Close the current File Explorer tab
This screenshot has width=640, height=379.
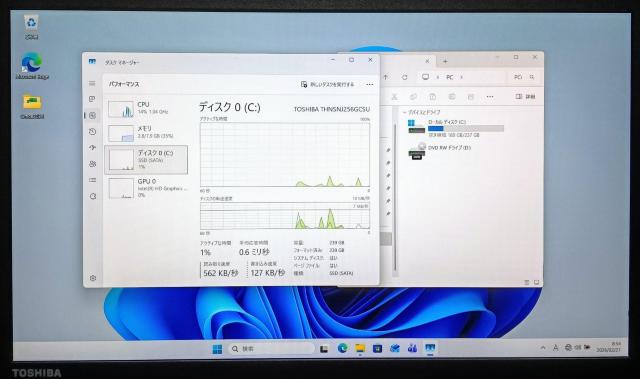[427, 61]
